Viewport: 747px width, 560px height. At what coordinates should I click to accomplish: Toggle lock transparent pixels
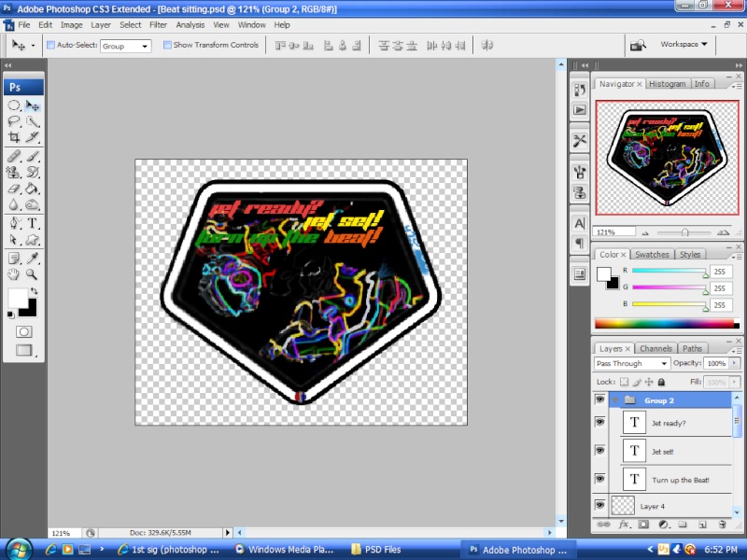(624, 382)
